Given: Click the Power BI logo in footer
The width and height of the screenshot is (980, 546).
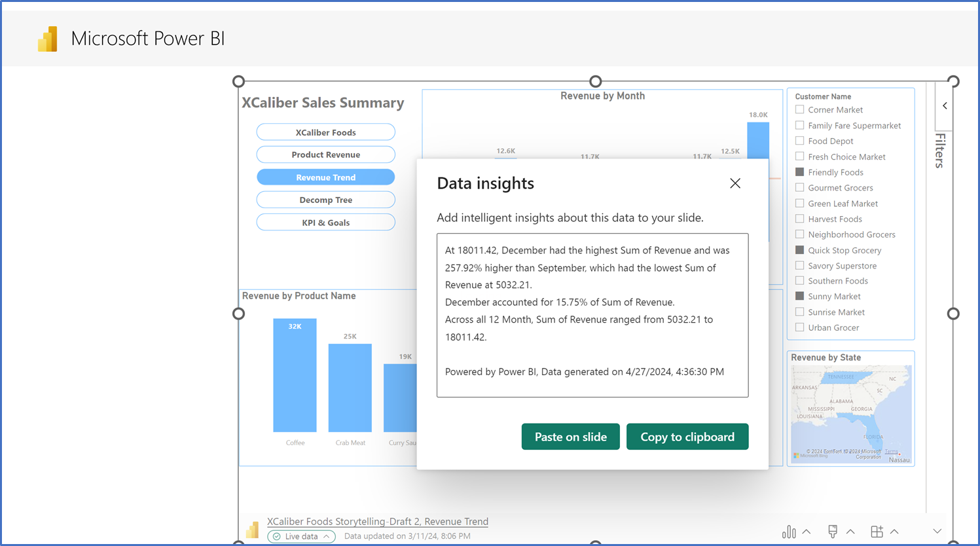Looking at the screenshot, I should pos(252,530).
